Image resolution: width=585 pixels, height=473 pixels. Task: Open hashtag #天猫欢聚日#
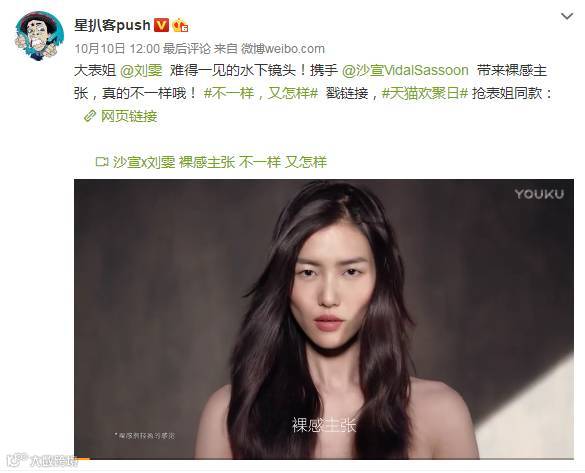point(425,93)
